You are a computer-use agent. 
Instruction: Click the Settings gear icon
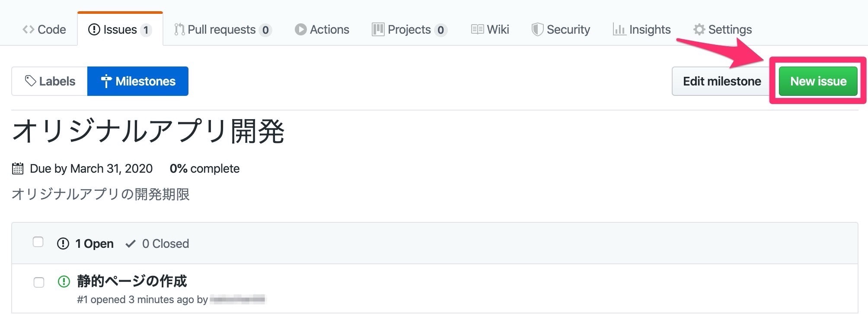[699, 29]
